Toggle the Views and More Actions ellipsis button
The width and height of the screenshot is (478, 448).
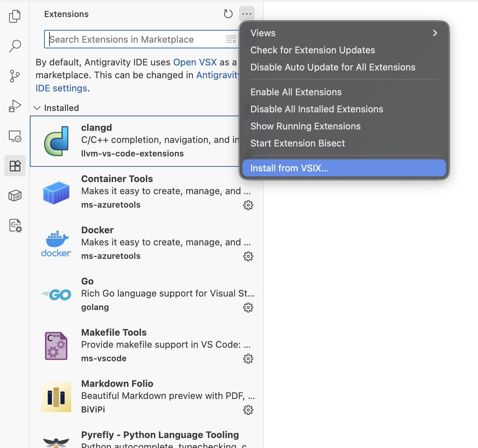pos(247,14)
